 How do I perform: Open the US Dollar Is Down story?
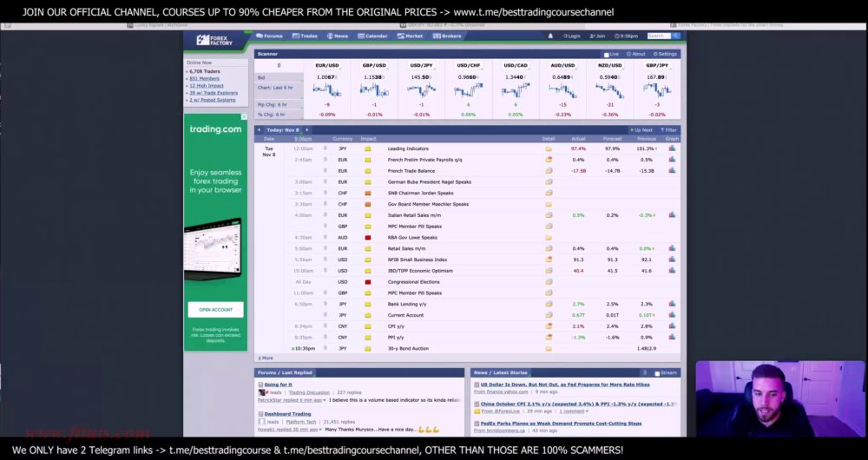565,384
